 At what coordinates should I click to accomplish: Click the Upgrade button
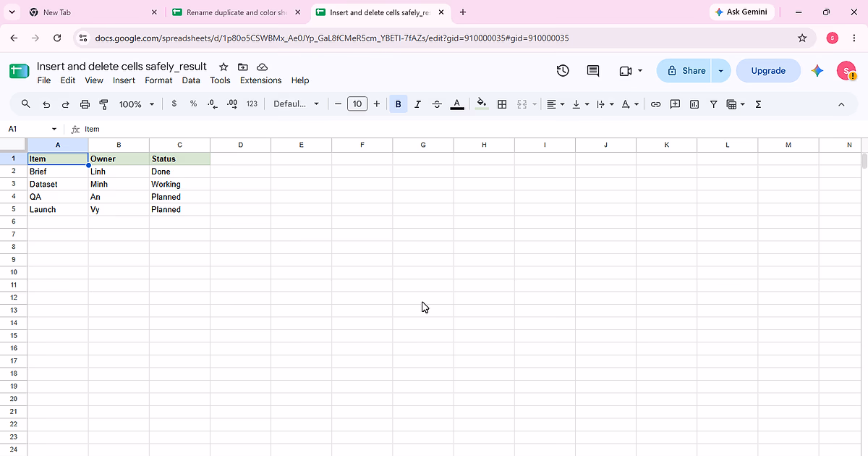click(x=768, y=70)
